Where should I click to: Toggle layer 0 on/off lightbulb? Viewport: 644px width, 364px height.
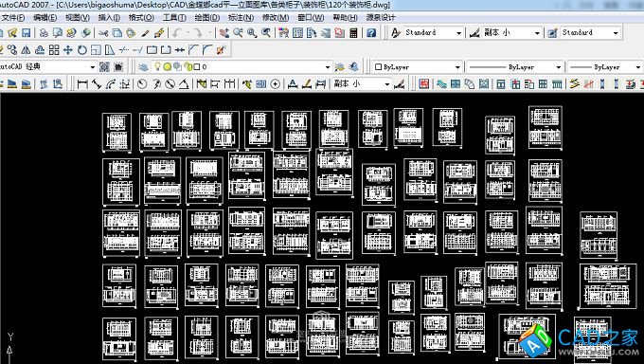[x=157, y=66]
